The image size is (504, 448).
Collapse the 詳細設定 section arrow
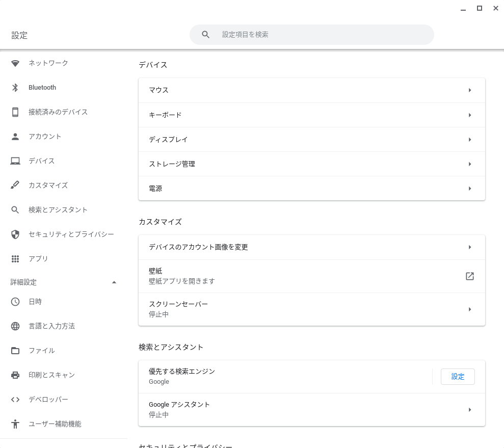pos(114,282)
